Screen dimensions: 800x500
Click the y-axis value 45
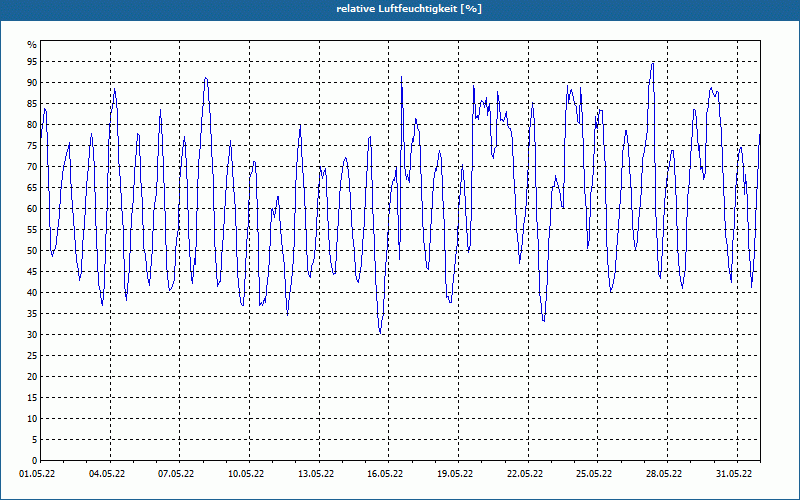[x=32, y=271]
